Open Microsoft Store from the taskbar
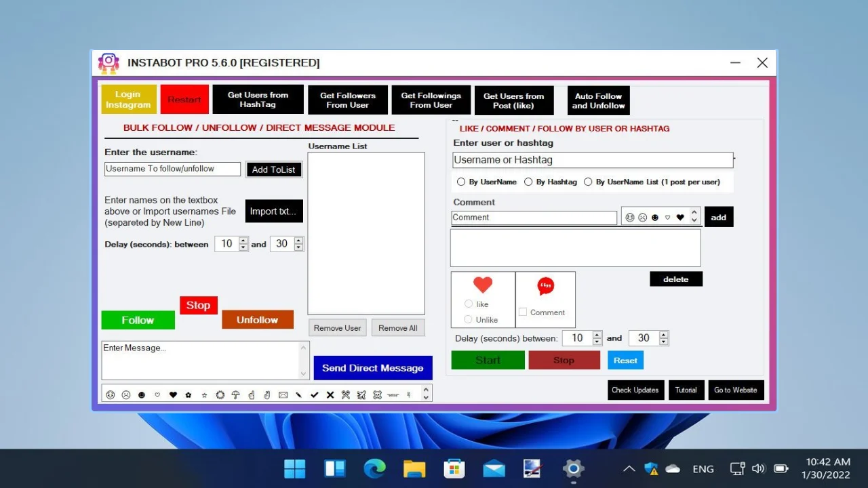Image resolution: width=868 pixels, height=488 pixels. [x=454, y=468]
